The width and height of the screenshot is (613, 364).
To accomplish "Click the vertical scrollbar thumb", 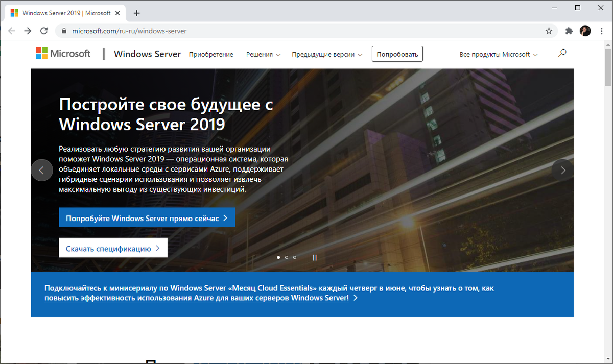I will click(608, 67).
